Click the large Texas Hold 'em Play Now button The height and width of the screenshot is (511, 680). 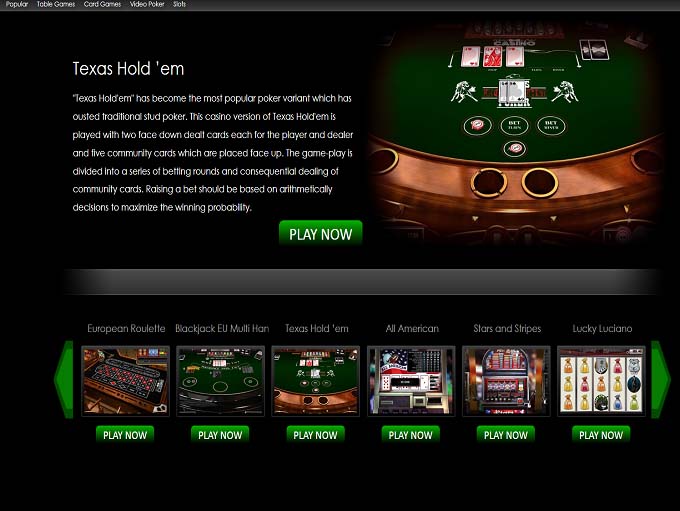320,233
